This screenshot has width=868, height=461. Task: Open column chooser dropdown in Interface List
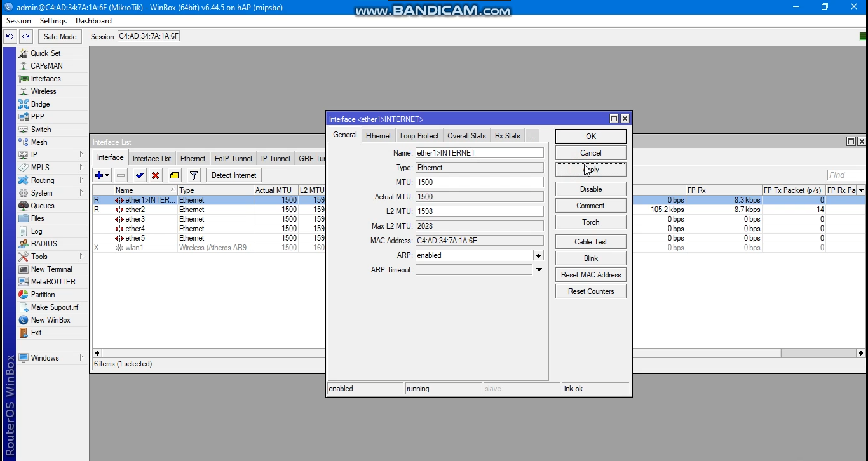[x=861, y=190]
